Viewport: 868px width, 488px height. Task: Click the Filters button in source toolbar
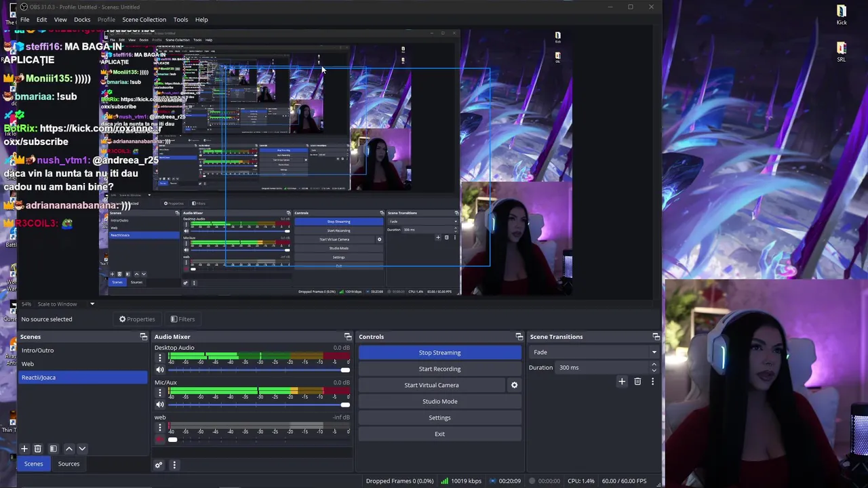[182, 319]
